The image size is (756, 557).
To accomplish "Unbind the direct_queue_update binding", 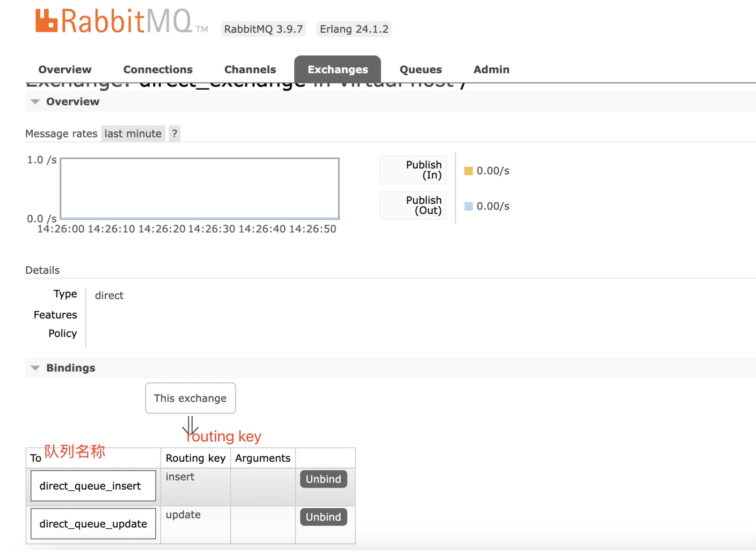I will [323, 517].
